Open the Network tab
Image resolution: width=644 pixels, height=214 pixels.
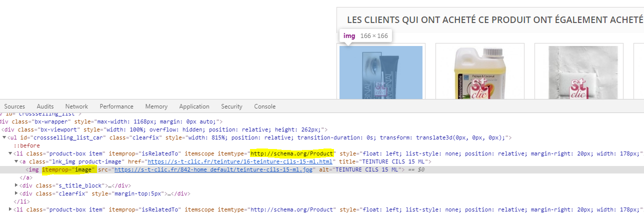tap(76, 106)
